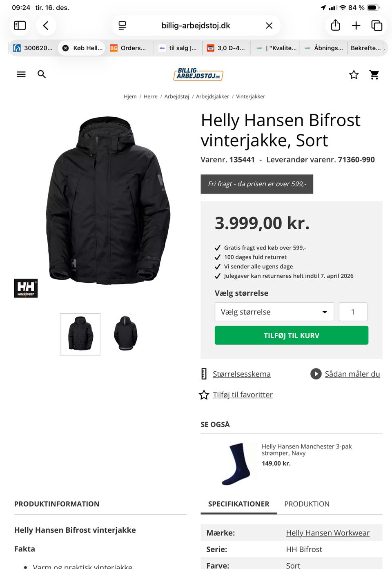
Task: Open the site search magnifier
Action: (x=42, y=74)
